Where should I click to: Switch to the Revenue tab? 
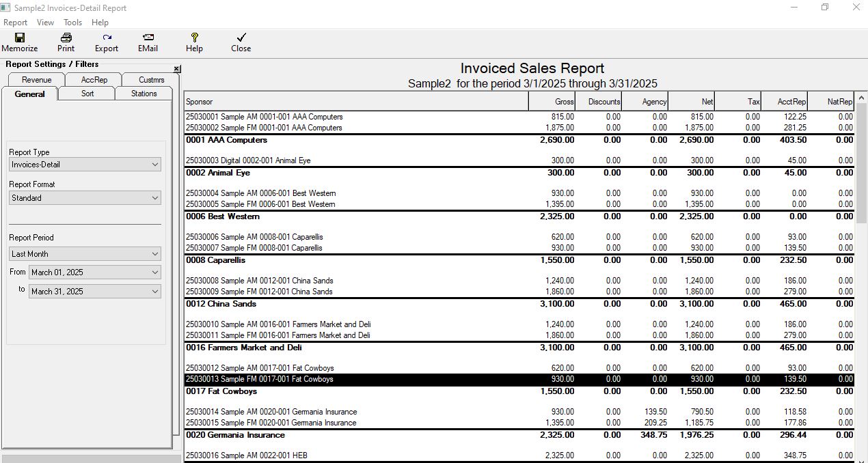tap(37, 80)
